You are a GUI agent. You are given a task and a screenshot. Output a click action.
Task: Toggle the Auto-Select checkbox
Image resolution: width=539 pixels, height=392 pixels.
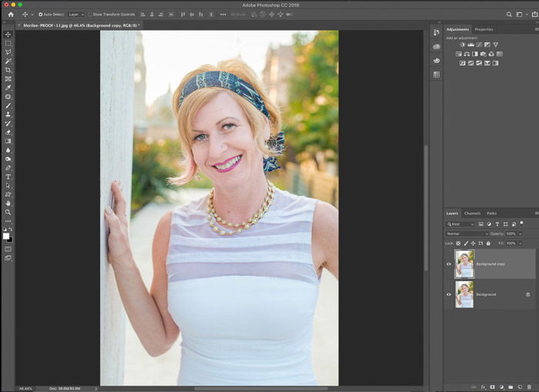pos(41,15)
